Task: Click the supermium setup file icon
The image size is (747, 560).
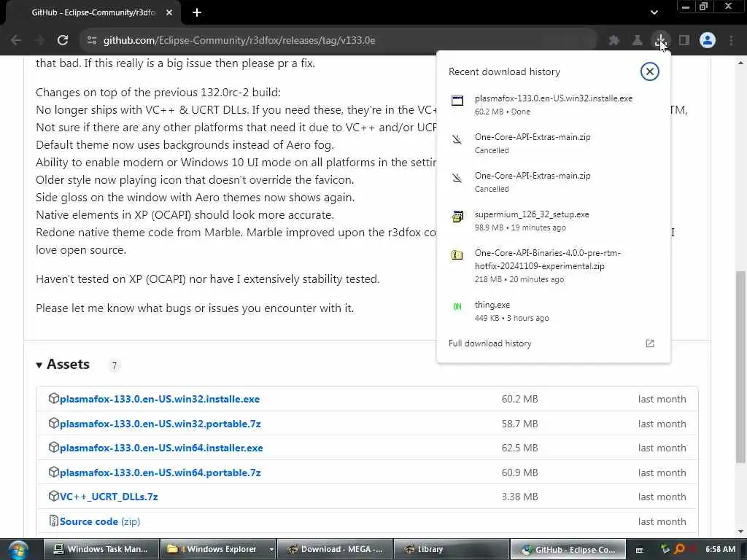Action: 457,217
